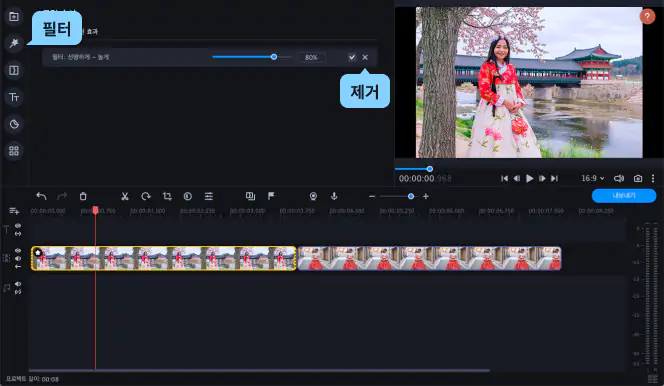The width and height of the screenshot is (664, 386).
Task: Expand the 16:9 aspect ratio dropdown
Action: pyautogui.click(x=592, y=178)
